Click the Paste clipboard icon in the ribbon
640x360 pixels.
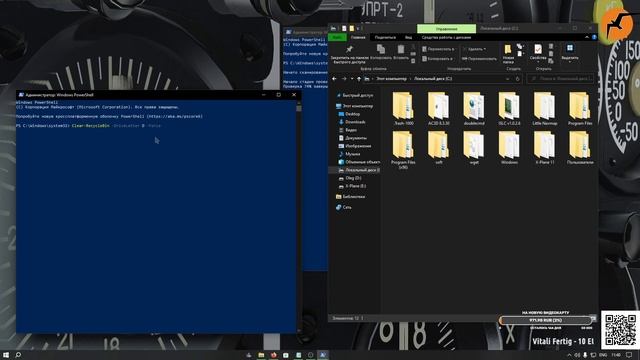pos(401,49)
